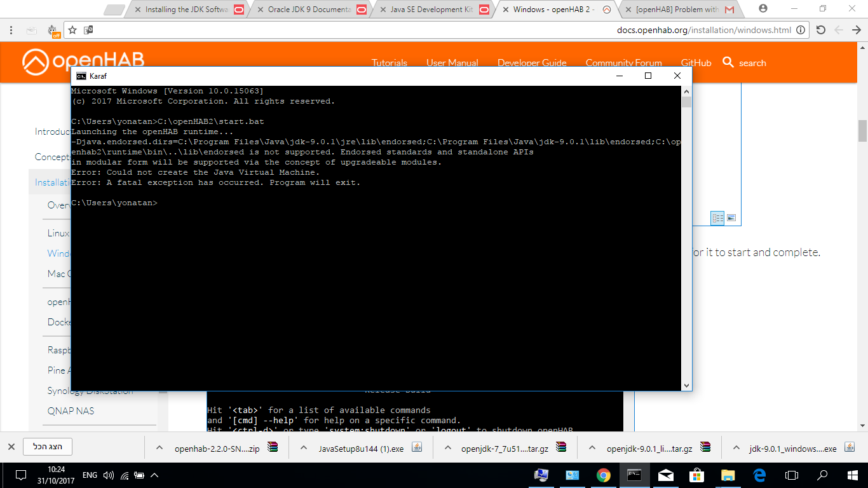The image size is (868, 488).
Task: Open downloaded jdk-9.0.1_windows....exe file
Action: [x=803, y=448]
